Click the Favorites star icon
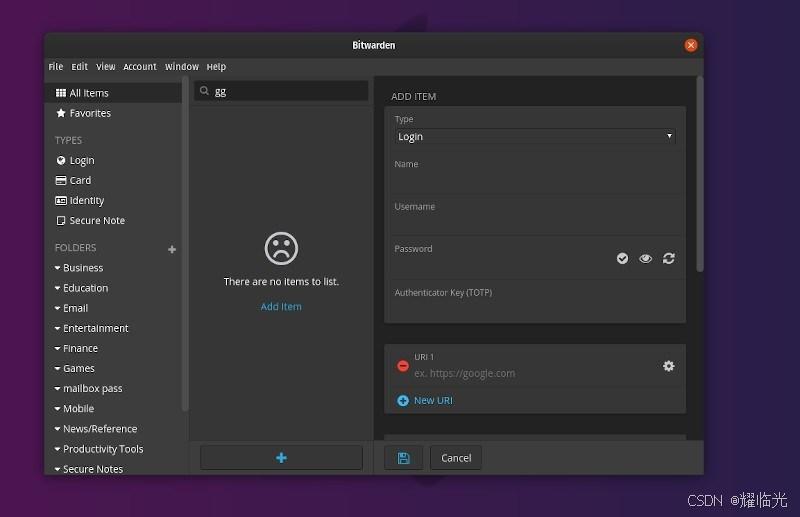This screenshot has width=800, height=517. [61, 113]
